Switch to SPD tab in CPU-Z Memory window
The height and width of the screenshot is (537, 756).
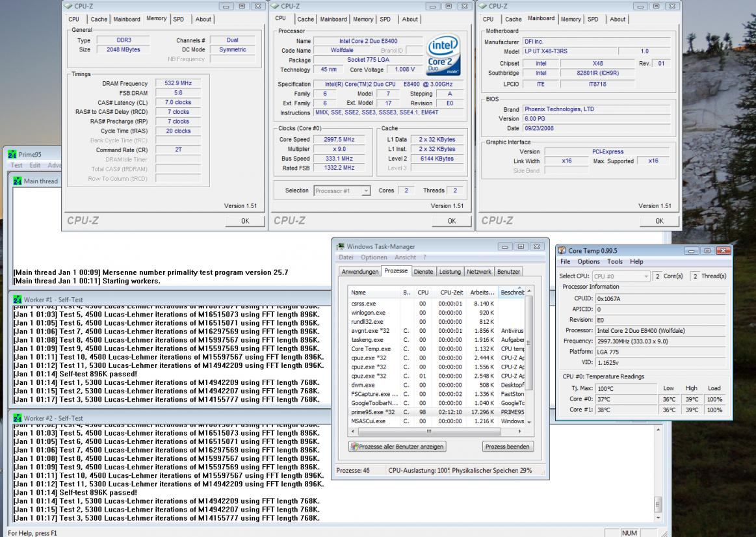pyautogui.click(x=178, y=20)
